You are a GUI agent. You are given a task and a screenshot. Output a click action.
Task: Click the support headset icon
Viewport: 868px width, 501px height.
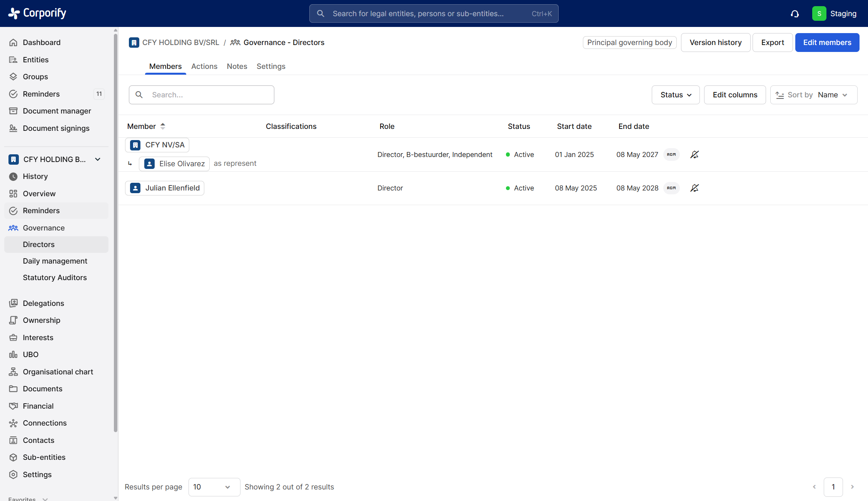(795, 14)
